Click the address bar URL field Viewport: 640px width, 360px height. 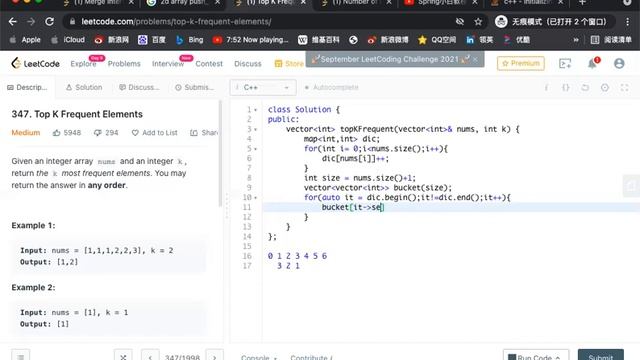(x=261, y=22)
